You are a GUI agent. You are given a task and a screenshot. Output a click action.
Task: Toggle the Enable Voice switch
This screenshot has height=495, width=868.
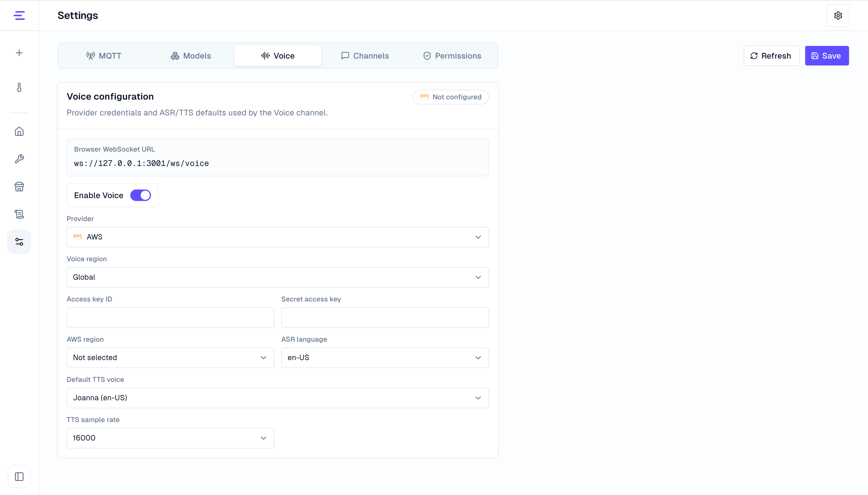pyautogui.click(x=141, y=196)
